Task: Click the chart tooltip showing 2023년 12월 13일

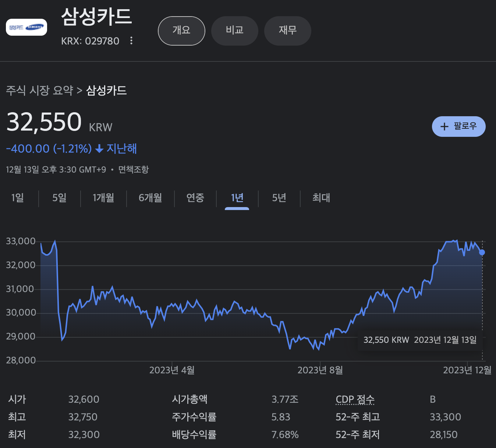Action: (x=420, y=340)
